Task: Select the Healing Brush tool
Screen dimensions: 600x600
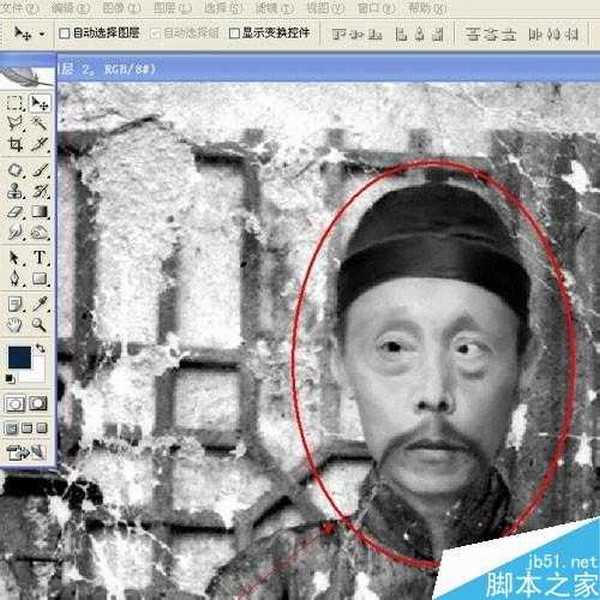Action: 15,170
